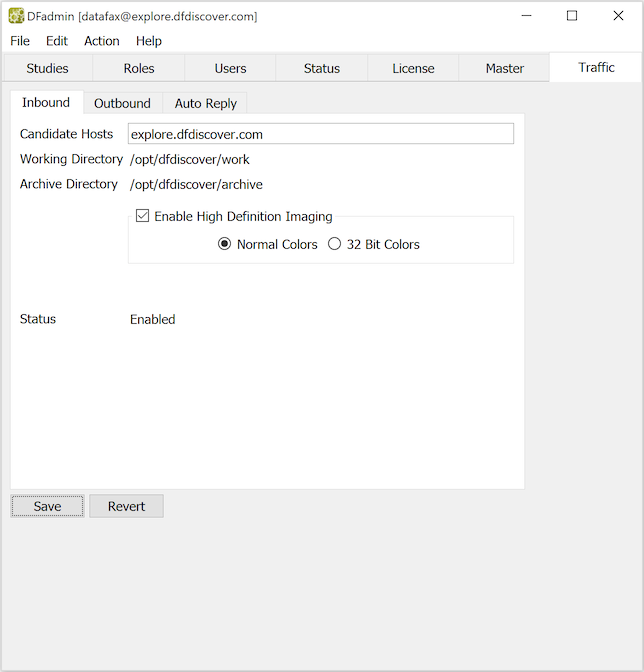Click the DFadmin app icon in title bar
Screen dimensions: 644x672
pos(16,16)
